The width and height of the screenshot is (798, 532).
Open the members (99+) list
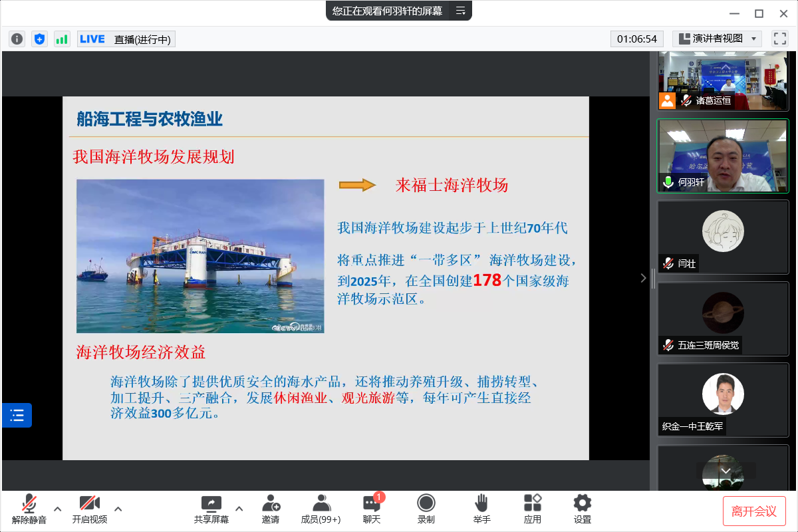(x=321, y=509)
